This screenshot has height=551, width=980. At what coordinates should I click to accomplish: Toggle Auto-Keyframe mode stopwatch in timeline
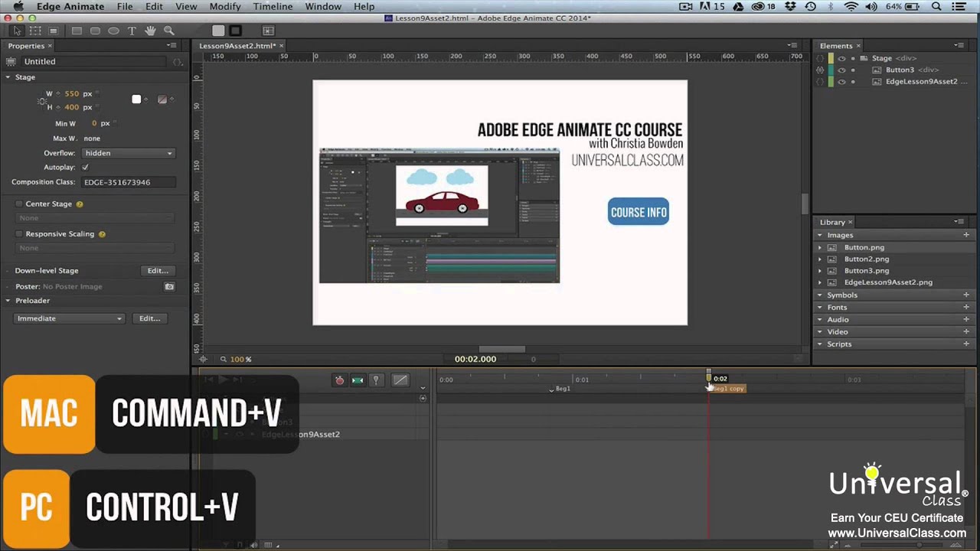tap(339, 380)
